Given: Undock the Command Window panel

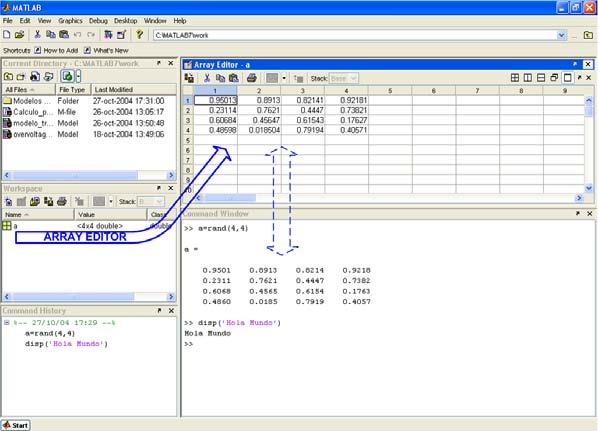Looking at the screenshot, I should 578,214.
